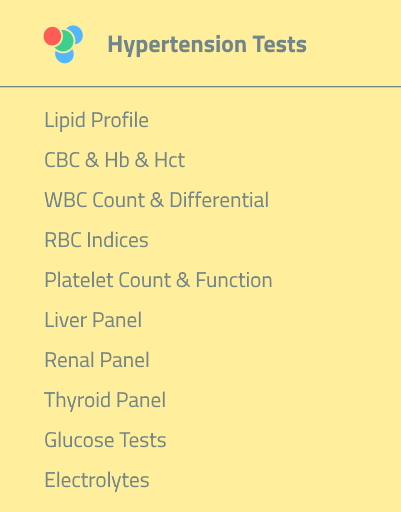Viewport: 401px width, 512px height.
Task: Click the horizontal divider line below header
Action: click(x=200, y=87)
